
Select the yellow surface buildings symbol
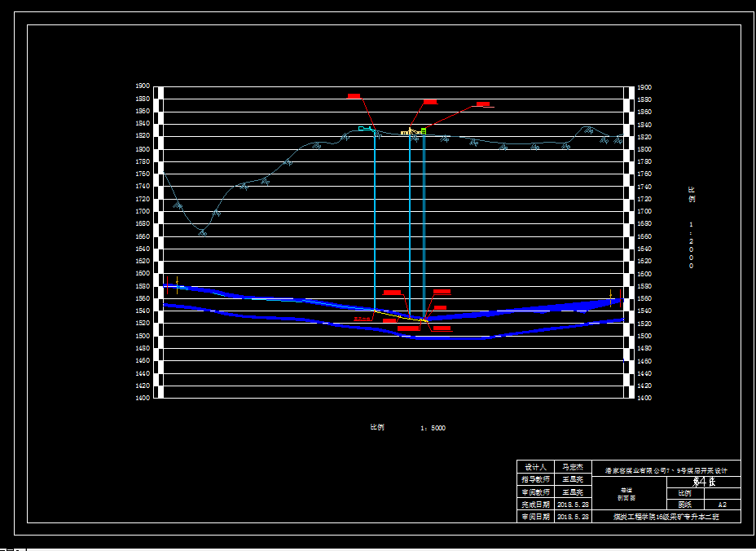pyautogui.click(x=411, y=131)
